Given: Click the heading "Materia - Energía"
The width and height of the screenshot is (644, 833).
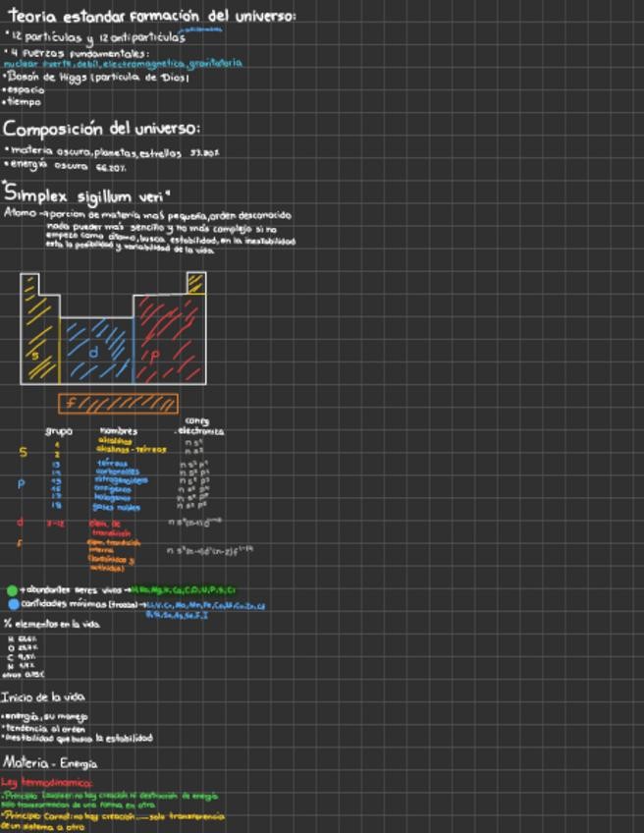Looking at the screenshot, I should coord(50,763).
